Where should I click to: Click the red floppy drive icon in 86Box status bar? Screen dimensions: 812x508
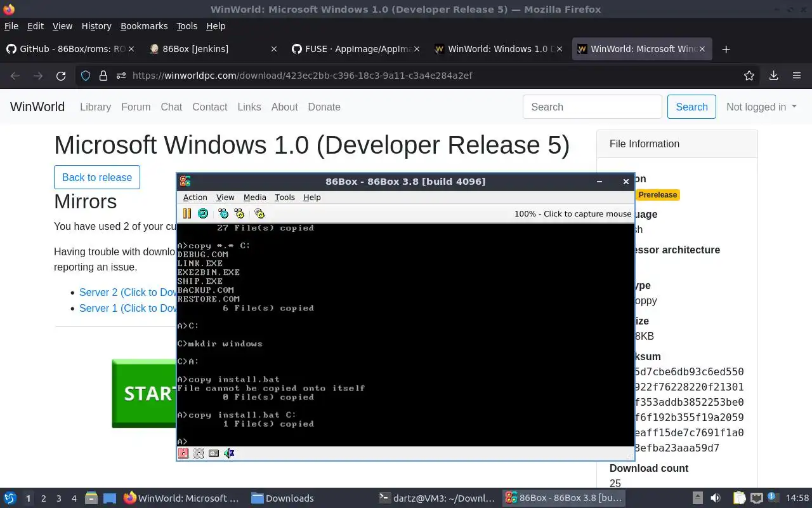pyautogui.click(x=183, y=453)
